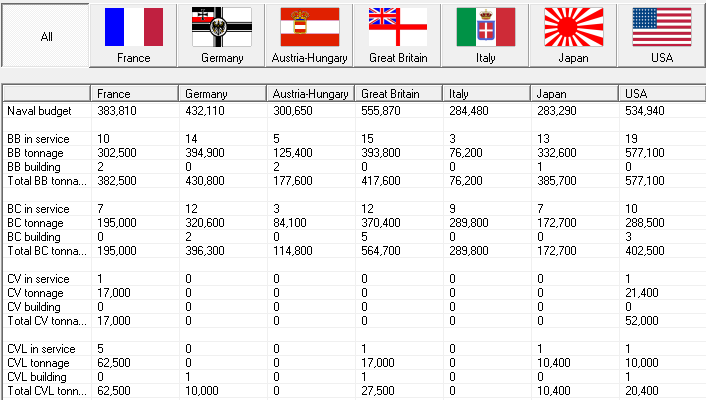The height and width of the screenshot is (400, 706).
Task: Select the Japanese rising sun flag icon
Action: [574, 27]
